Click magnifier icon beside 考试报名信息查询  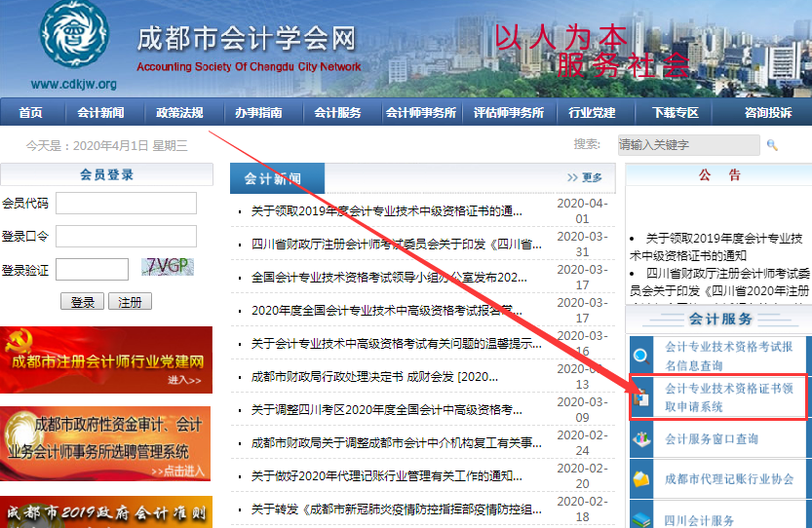tap(640, 356)
